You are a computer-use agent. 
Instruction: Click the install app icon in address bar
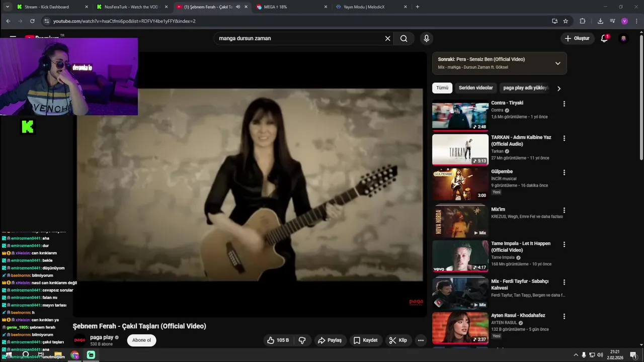tap(554, 21)
